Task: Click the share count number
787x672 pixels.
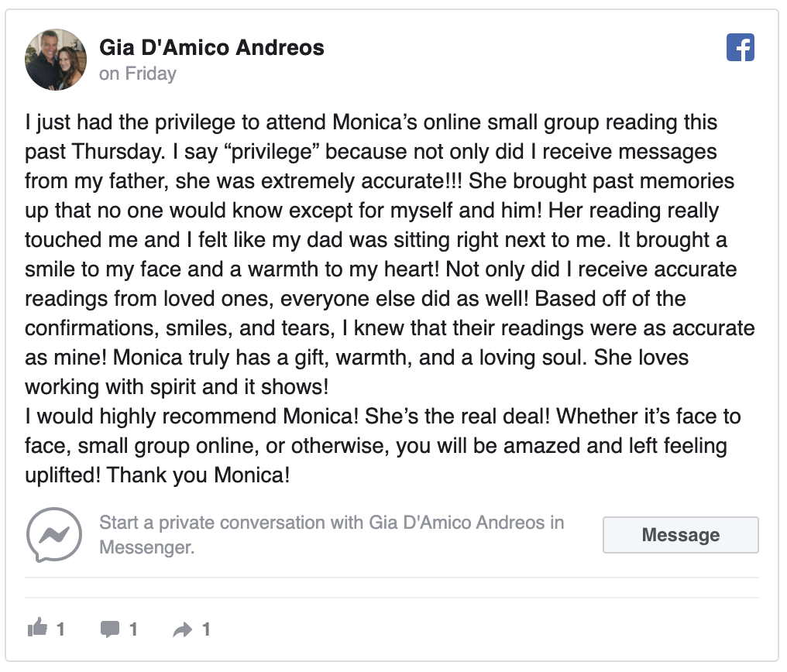Action: (206, 629)
